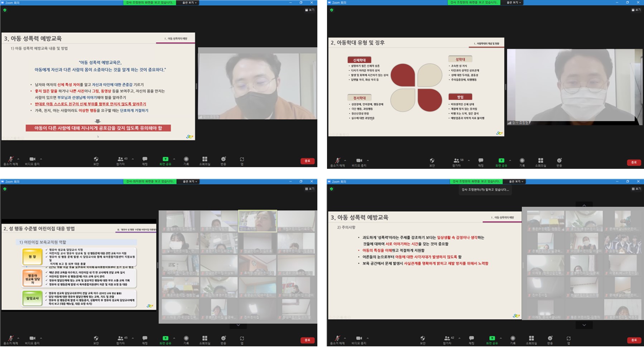The image size is (644, 348).
Task: Open Reactions in the top-right Zoom window
Action: click(x=559, y=162)
